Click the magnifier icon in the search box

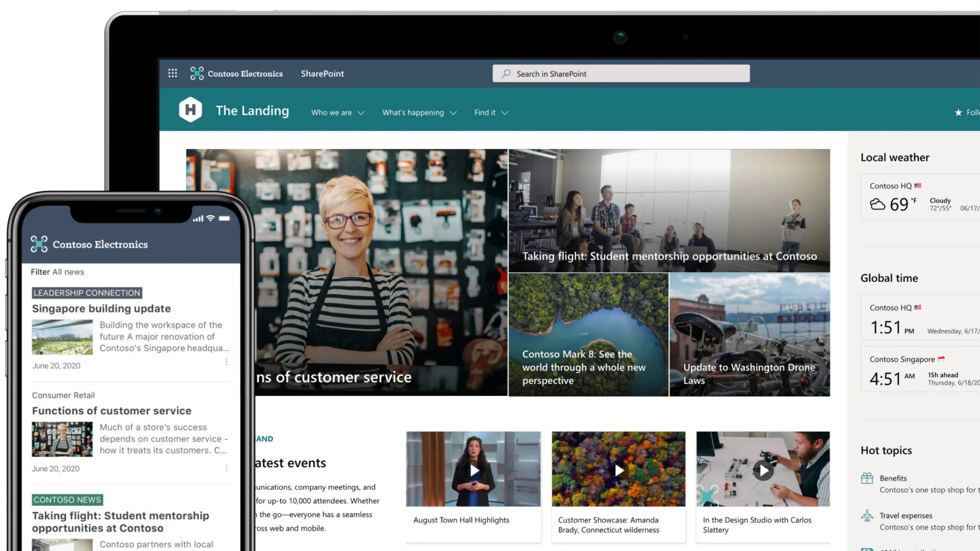(506, 73)
